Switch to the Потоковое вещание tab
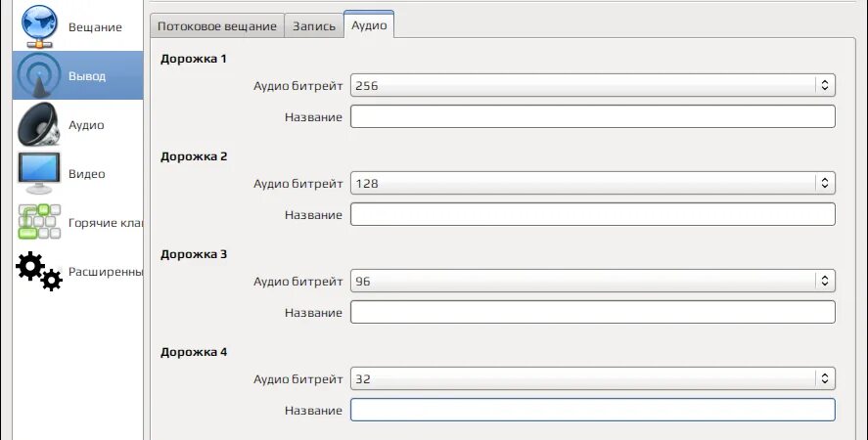Screen dimensions: 868x440 coord(217,26)
